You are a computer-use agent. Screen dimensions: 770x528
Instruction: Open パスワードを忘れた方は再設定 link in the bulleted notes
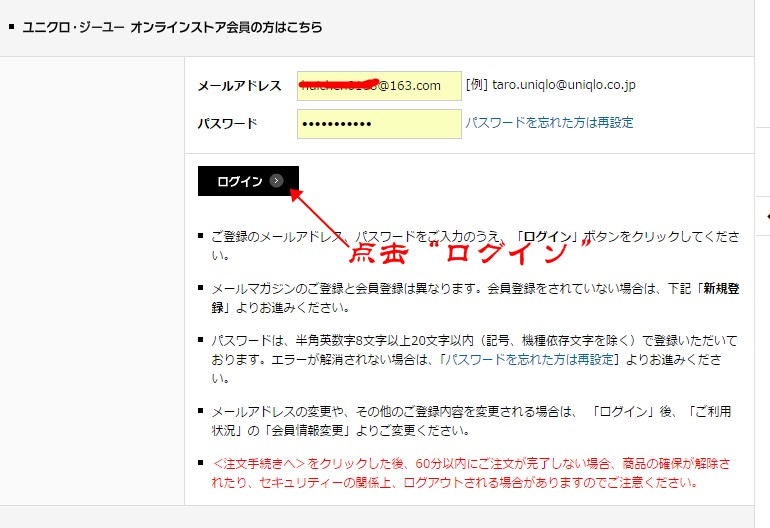[x=532, y=358]
